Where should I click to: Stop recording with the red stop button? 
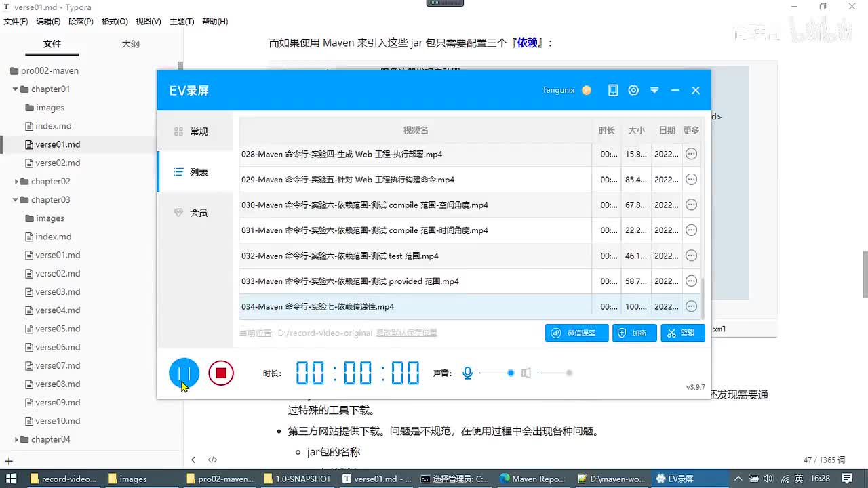[x=221, y=373]
